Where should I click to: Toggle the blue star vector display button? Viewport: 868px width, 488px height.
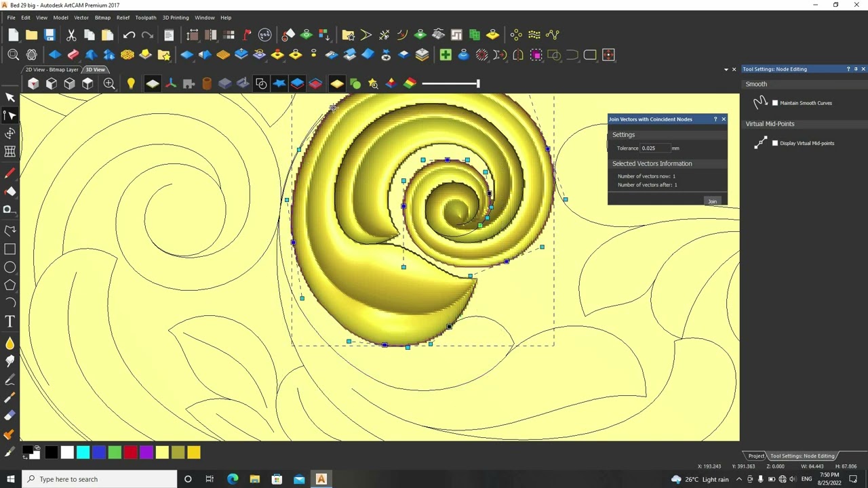(x=279, y=83)
